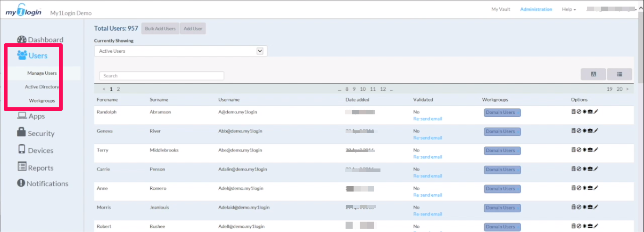Re-send email to Geneva River
This screenshot has width=644, height=232.
pyautogui.click(x=428, y=138)
